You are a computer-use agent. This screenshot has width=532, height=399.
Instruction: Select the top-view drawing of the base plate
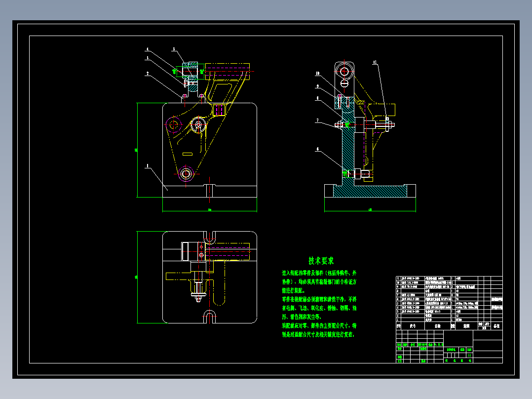[x=210, y=277]
